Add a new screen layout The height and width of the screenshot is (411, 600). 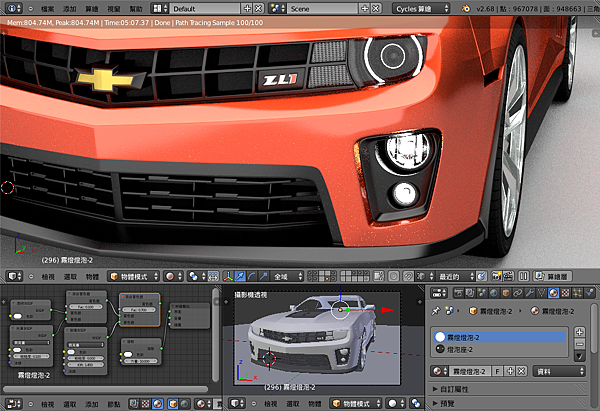click(248, 8)
